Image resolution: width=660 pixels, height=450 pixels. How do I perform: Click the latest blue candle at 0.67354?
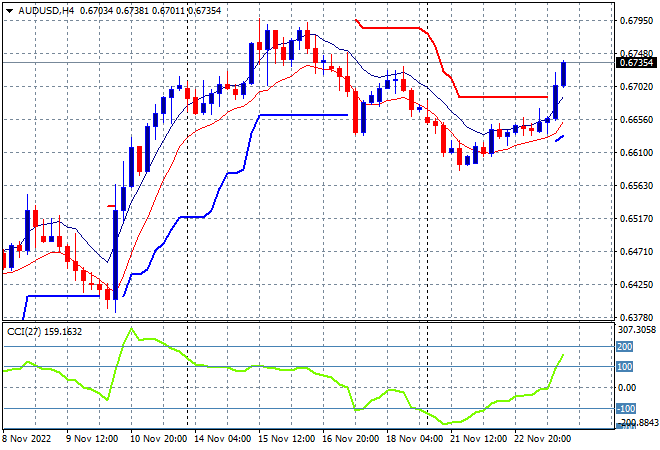pos(564,74)
